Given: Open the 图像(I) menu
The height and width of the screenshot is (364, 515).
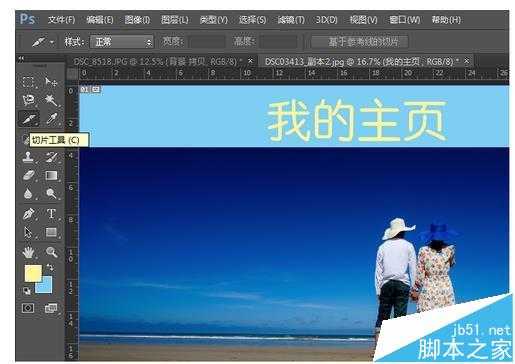Looking at the screenshot, I should point(137,20).
